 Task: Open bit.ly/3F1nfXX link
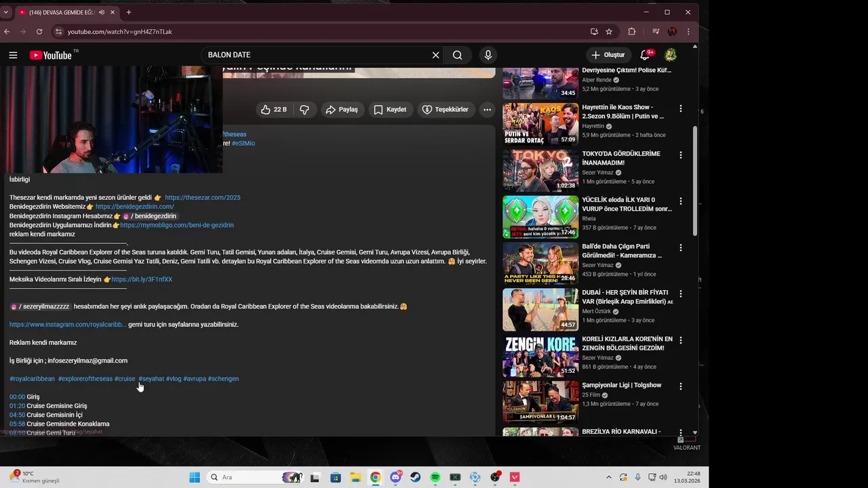click(142, 279)
